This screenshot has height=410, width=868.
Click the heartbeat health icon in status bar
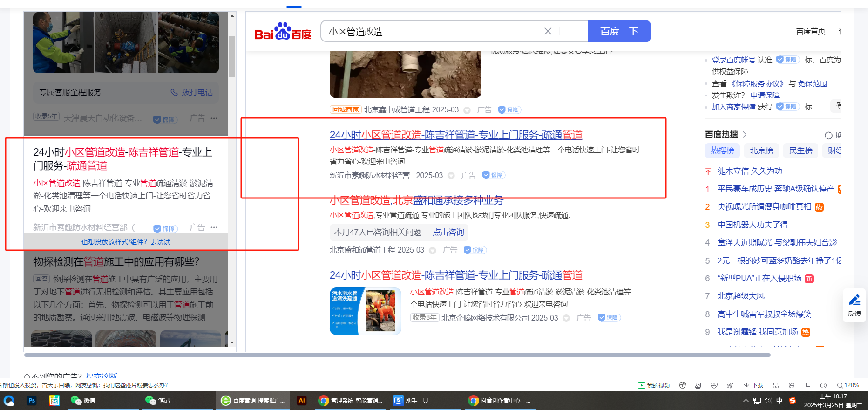(714, 385)
